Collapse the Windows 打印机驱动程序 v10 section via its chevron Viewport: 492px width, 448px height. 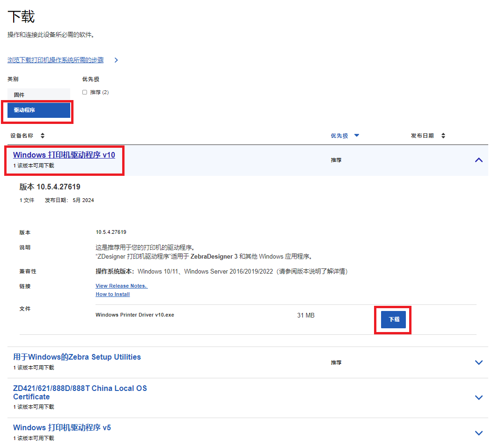point(478,160)
